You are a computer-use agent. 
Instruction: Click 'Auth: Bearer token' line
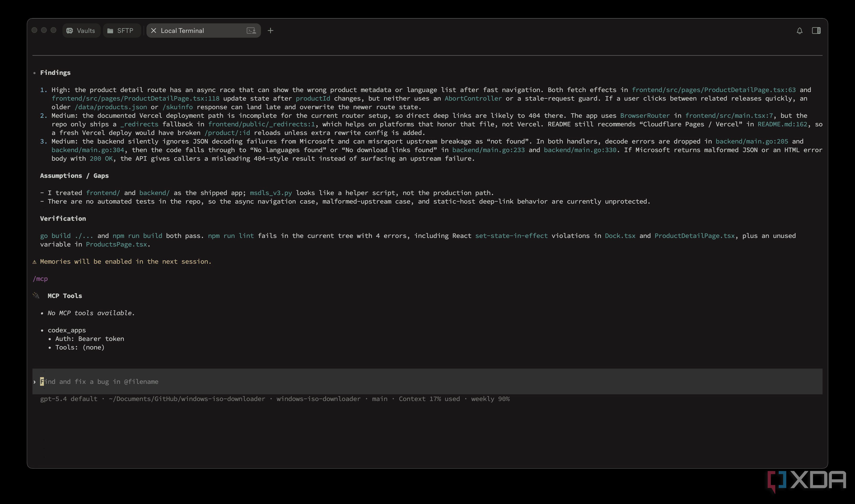coord(90,339)
